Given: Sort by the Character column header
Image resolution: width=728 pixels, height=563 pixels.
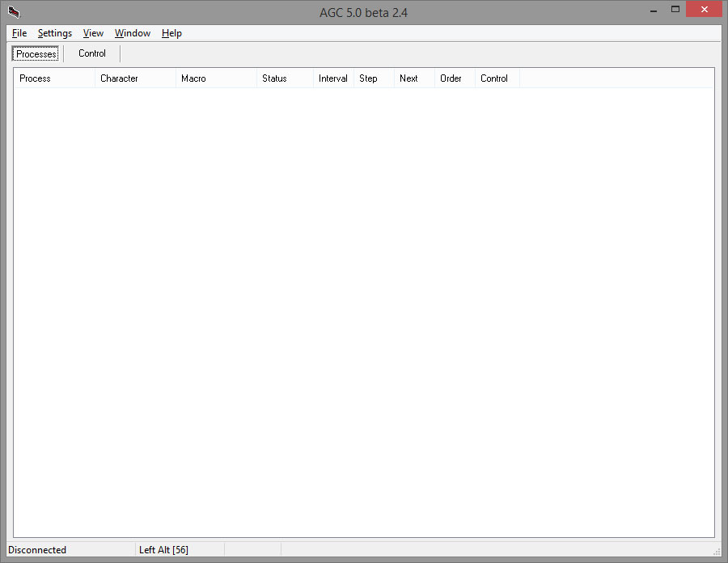Looking at the screenshot, I should tap(135, 78).
